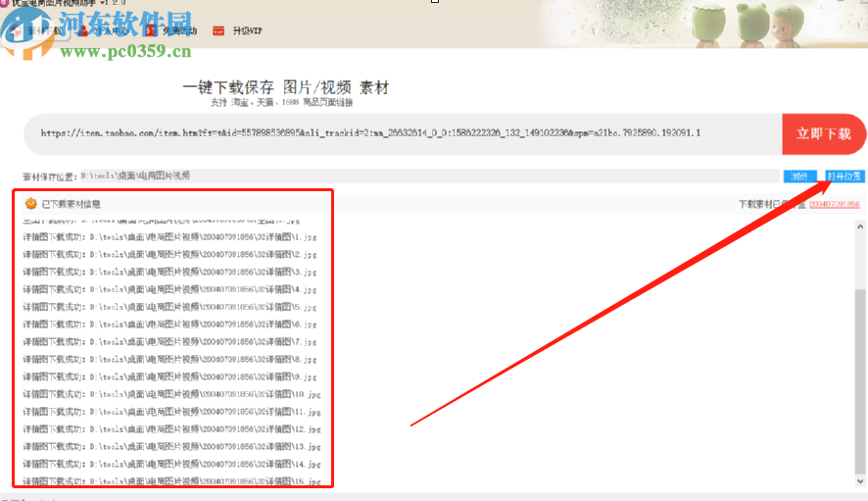This screenshot has height=501, width=868.
Task: Open the 200407091856 folder link
Action: click(x=835, y=205)
